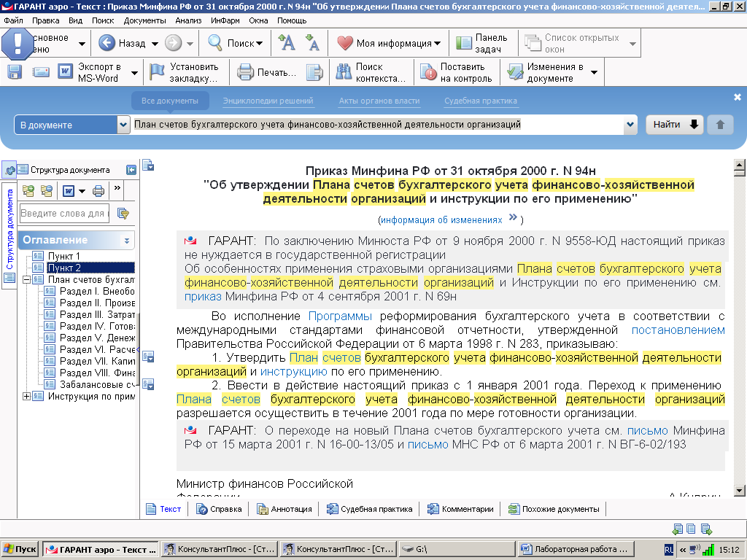The width and height of the screenshot is (747, 560).
Task: Switch to Похожие документы tab
Action: pyautogui.click(x=554, y=509)
